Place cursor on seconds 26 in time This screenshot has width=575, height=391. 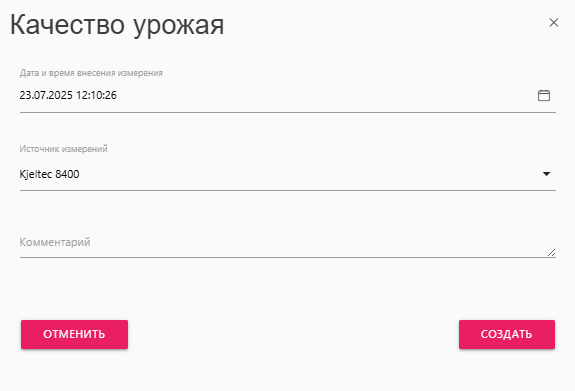(110, 95)
